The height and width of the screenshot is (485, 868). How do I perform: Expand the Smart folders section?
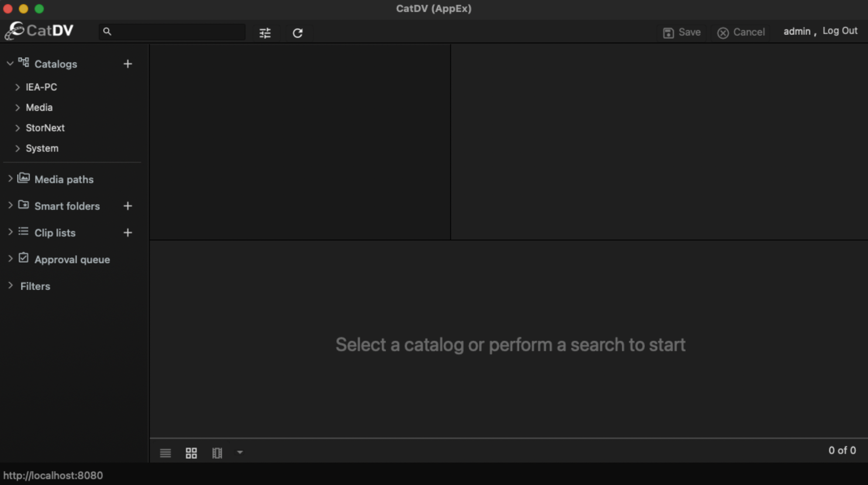10,205
